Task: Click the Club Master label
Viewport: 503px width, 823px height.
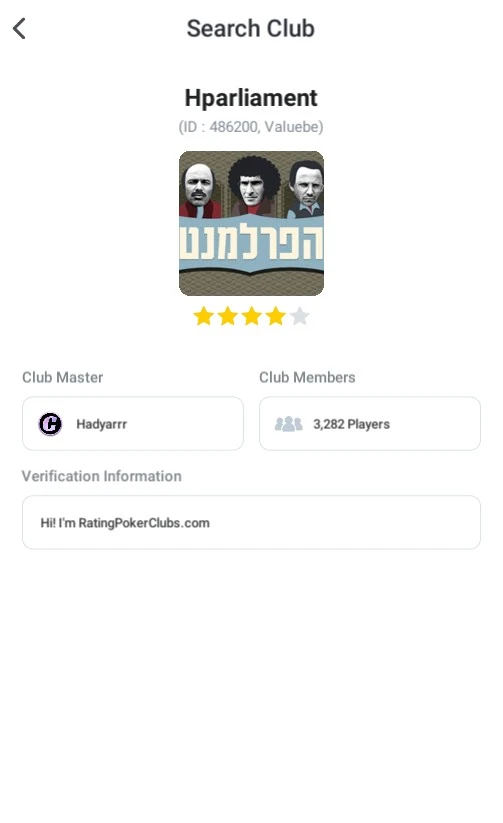Action: point(62,377)
